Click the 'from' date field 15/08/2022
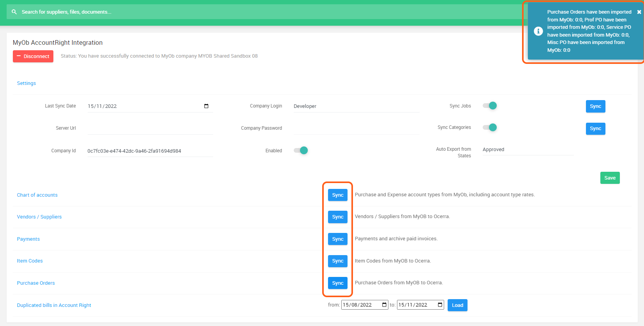Screen dimensions: 644x326 tap(365, 305)
